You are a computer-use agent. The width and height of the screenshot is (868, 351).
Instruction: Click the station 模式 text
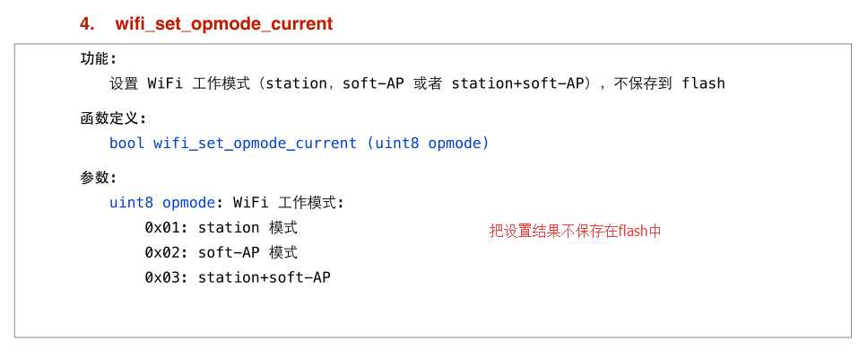247,227
